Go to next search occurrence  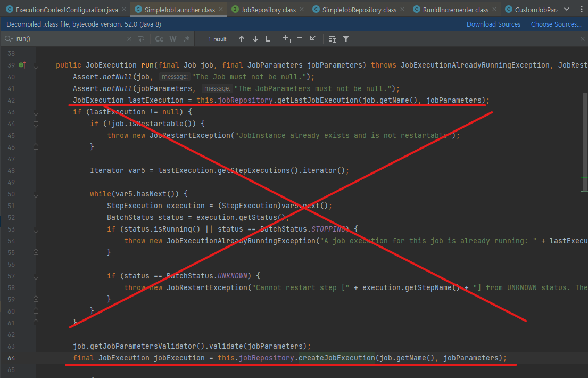pos(255,39)
